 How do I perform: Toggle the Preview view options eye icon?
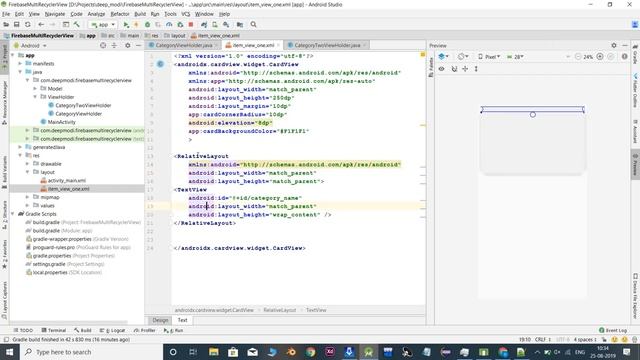pyautogui.click(x=441, y=69)
